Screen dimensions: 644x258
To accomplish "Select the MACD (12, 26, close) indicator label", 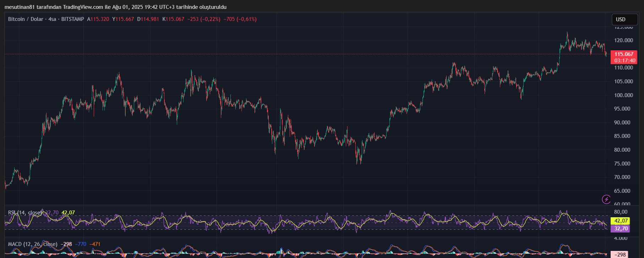I will point(33,244).
